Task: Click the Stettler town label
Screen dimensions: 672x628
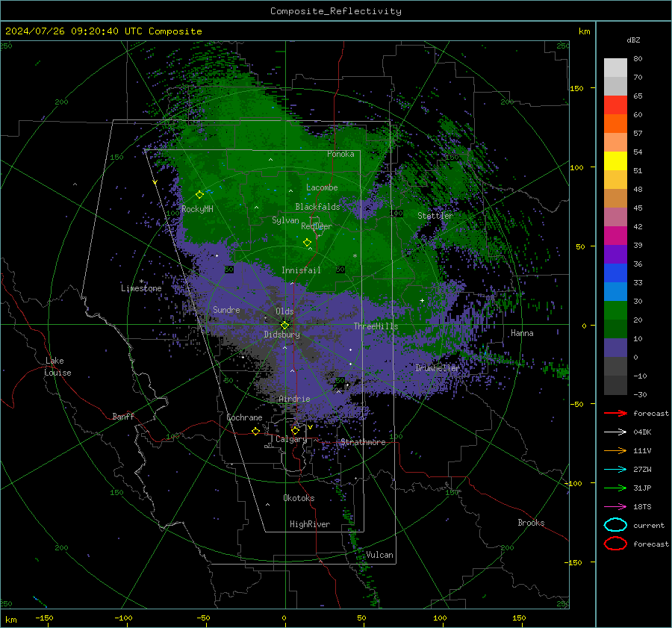Action: coord(435,216)
